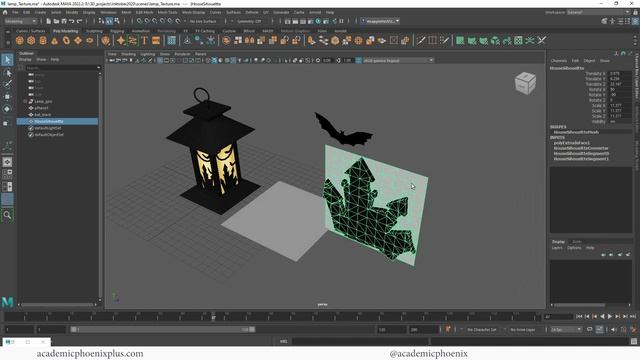Click the view cube in the viewport
Image resolution: width=640 pixels, height=360 pixels.
click(x=525, y=83)
